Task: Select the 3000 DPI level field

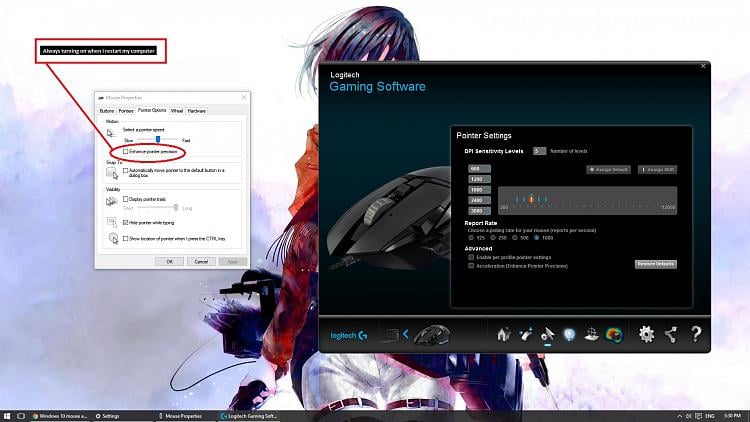Action: 479,211
